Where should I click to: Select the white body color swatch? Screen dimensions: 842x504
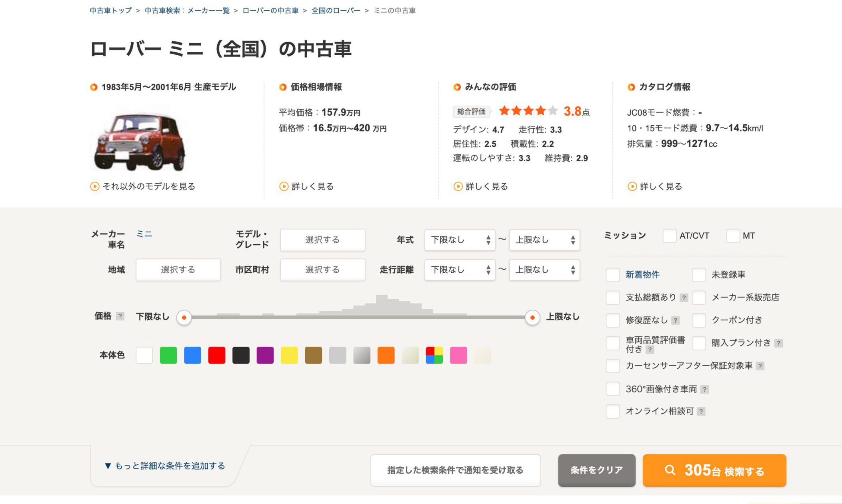(144, 355)
